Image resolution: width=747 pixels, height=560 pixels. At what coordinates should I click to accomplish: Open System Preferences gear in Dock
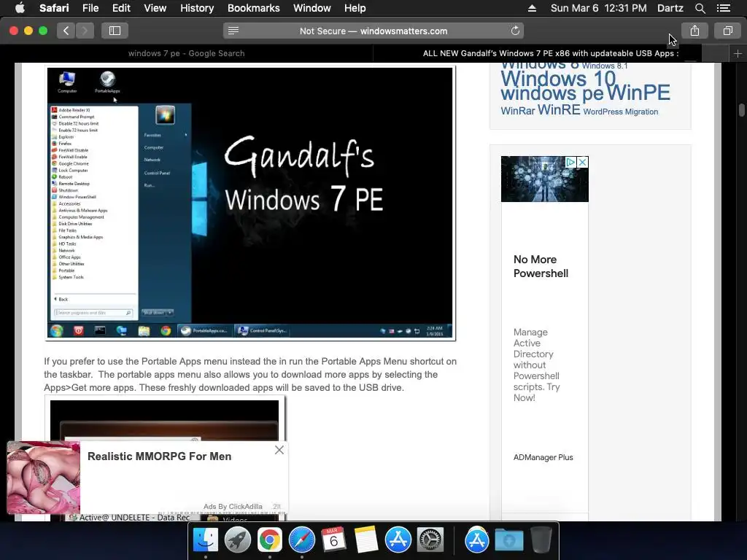[430, 540]
